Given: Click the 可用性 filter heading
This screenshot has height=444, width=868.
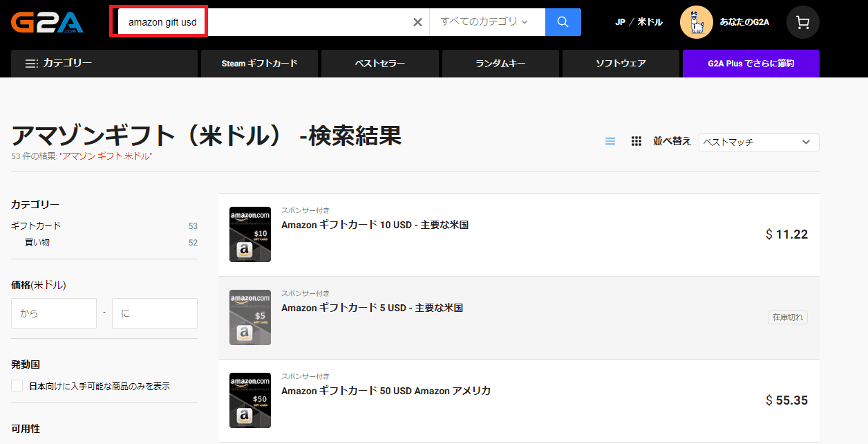Looking at the screenshot, I should (x=26, y=429).
